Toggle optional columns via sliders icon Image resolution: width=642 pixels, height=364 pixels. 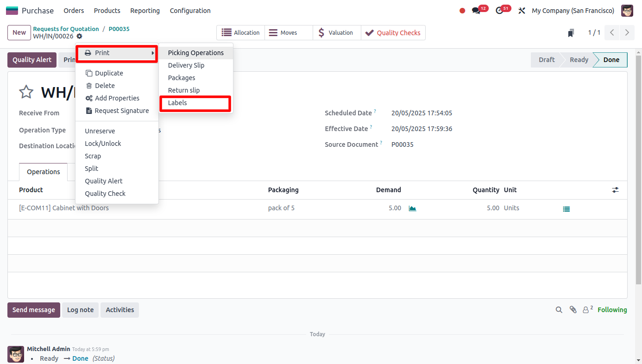pos(615,189)
